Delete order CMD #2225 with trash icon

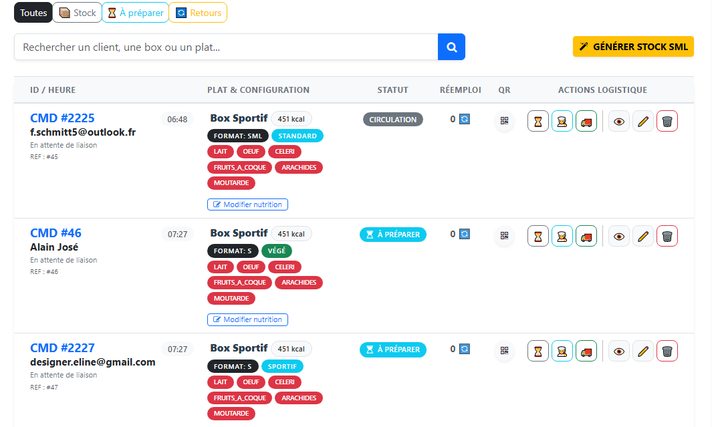[x=667, y=121]
